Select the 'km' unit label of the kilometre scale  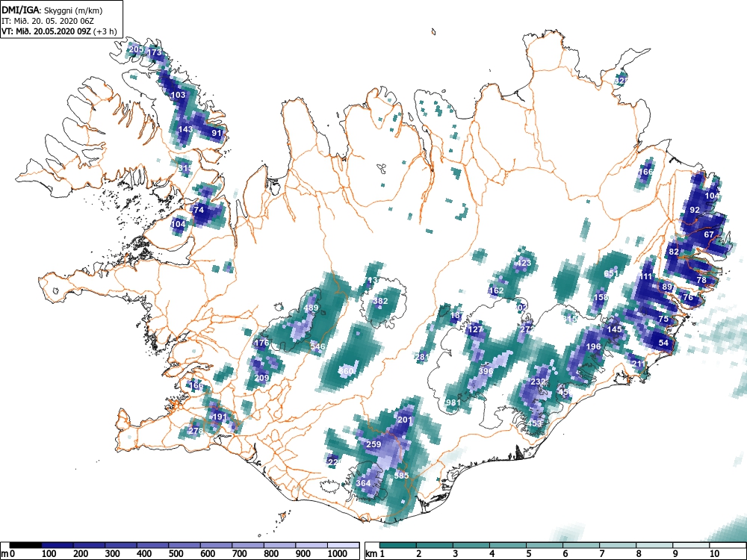tap(371, 554)
